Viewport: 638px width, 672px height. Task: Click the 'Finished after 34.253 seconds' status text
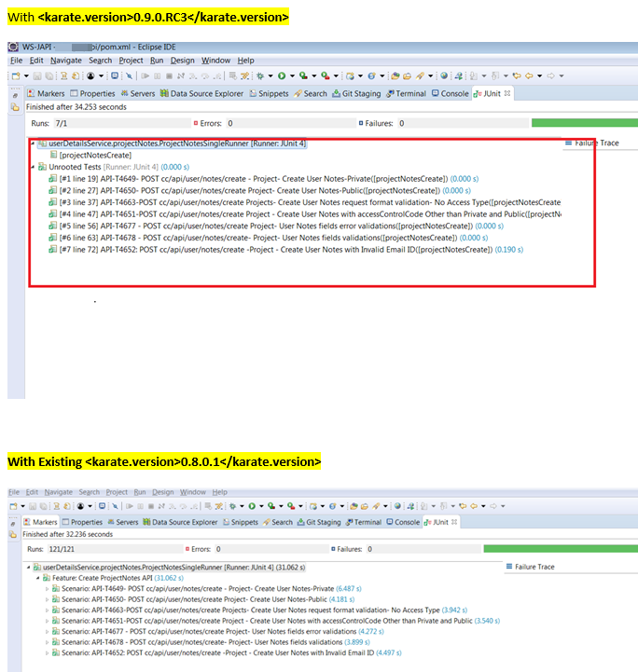[x=76, y=107]
